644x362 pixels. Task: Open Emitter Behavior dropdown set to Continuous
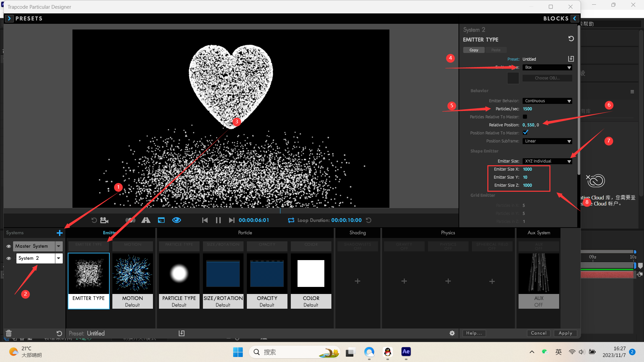click(547, 101)
